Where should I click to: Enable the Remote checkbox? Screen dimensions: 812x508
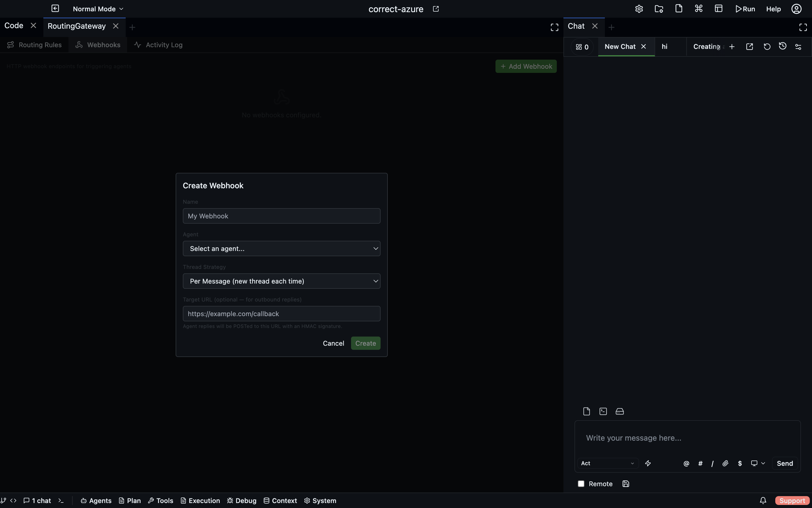581,484
